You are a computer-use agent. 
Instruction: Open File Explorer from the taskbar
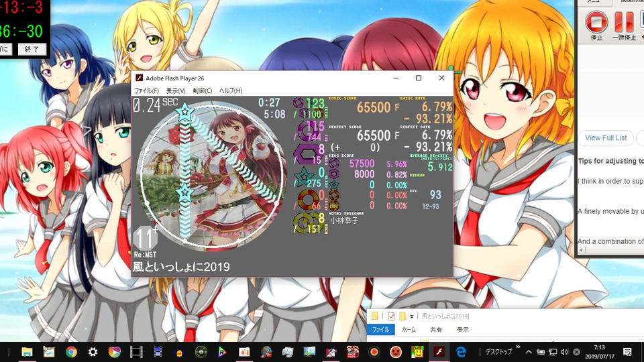[x=27, y=352]
